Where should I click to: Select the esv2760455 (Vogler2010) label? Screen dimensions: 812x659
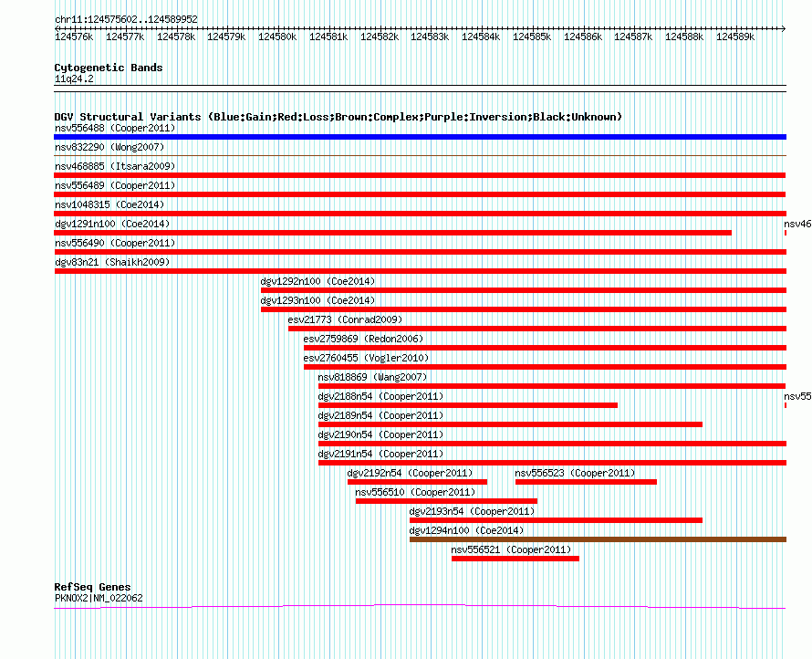click(x=366, y=358)
